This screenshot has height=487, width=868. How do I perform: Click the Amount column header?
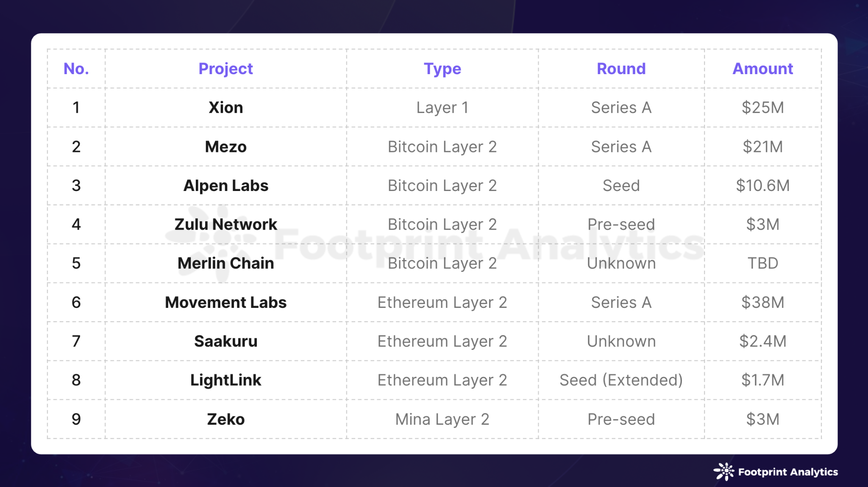click(x=762, y=69)
